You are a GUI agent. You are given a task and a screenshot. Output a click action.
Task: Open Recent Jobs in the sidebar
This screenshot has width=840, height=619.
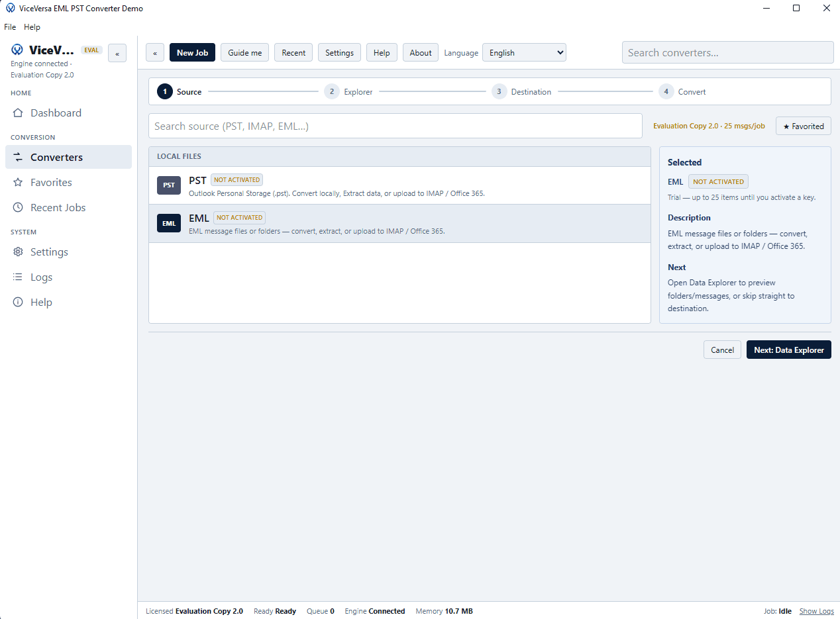click(x=68, y=208)
